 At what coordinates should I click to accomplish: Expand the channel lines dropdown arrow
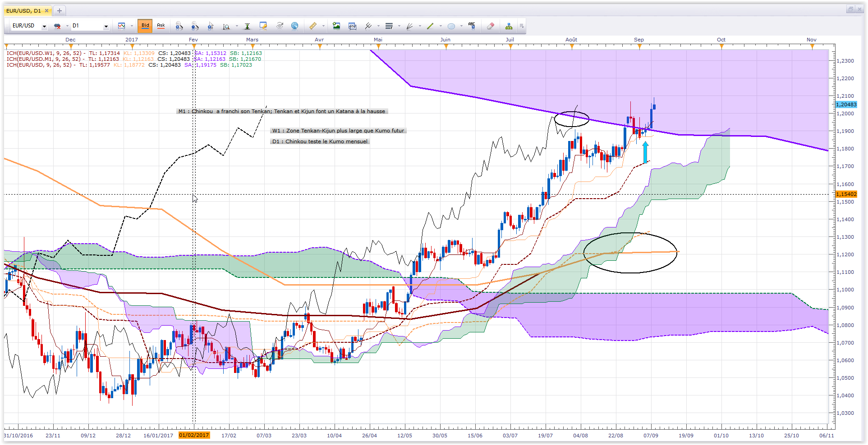click(x=378, y=26)
